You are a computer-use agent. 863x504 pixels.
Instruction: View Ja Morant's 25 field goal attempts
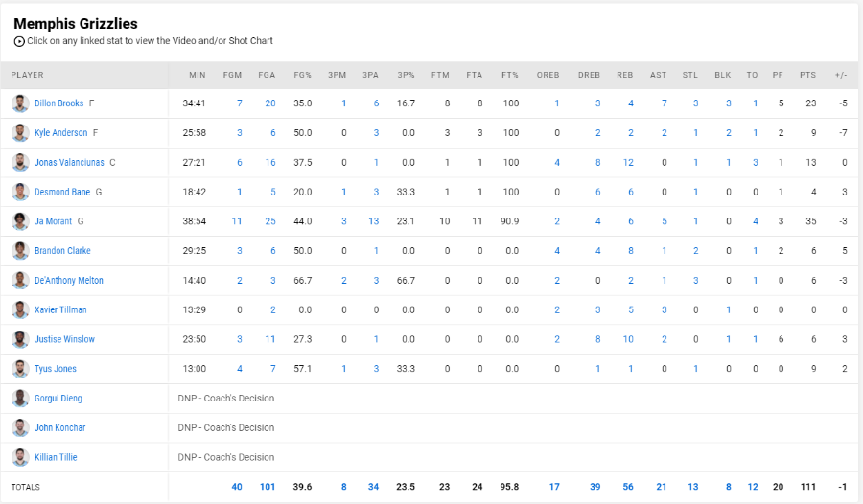coord(270,221)
